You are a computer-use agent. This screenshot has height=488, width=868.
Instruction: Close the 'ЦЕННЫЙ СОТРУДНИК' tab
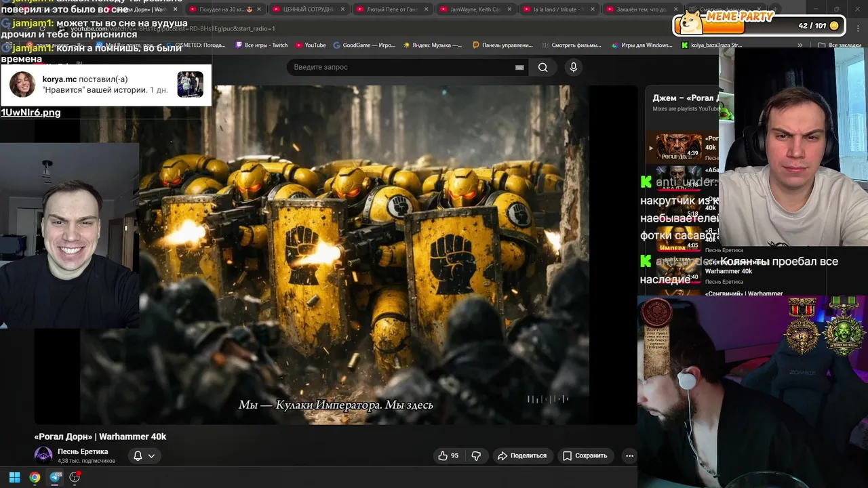click(342, 9)
